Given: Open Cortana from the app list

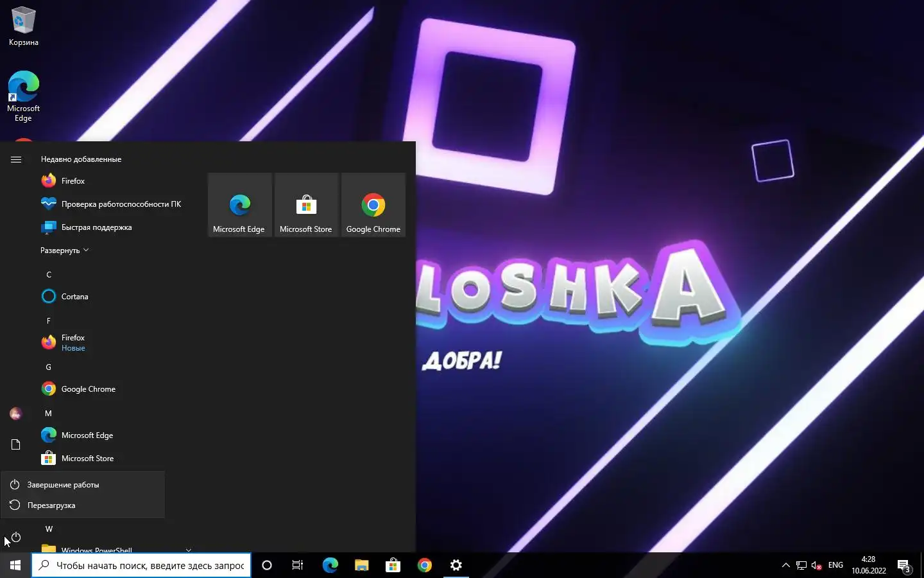Looking at the screenshot, I should coord(116,297).
